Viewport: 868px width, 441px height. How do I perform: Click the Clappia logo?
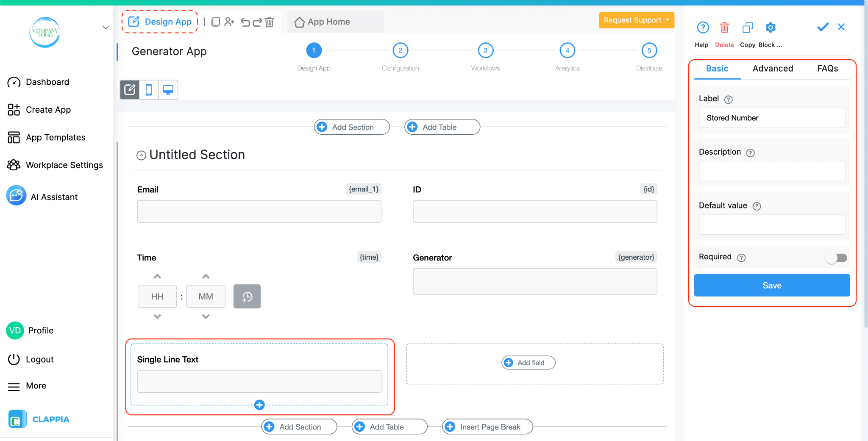tap(39, 419)
